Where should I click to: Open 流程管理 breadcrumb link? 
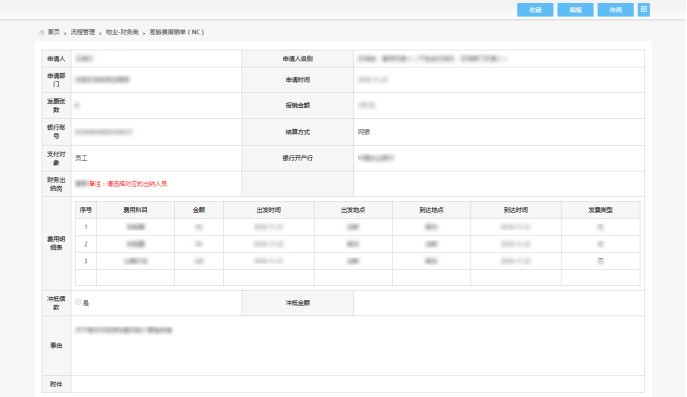pos(83,32)
